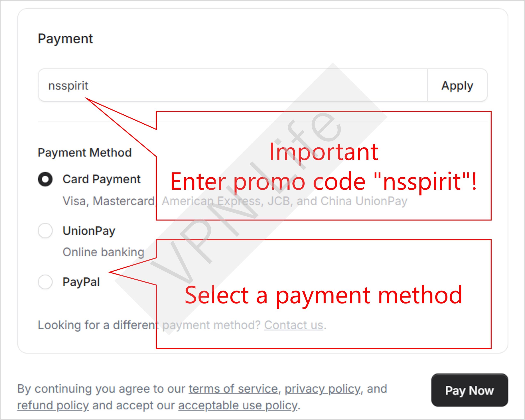Click the PayPal label text
Viewport: 525px width, 420px height.
point(81,282)
